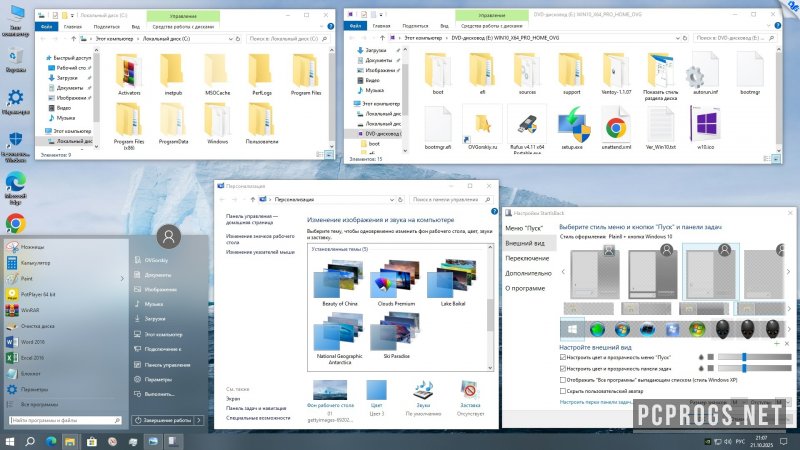
Task: Open Главная tab in DVD drive window
Action: pyautogui.click(x=382, y=26)
